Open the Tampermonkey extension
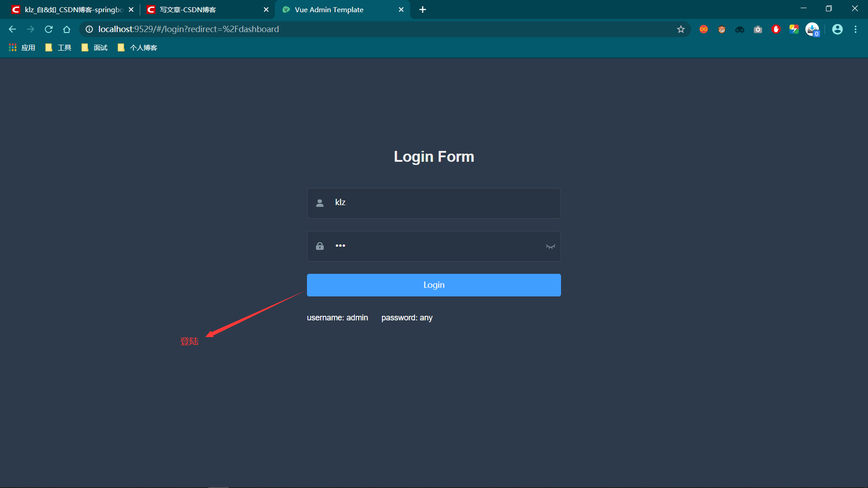This screenshot has height=488, width=868. pos(722,29)
